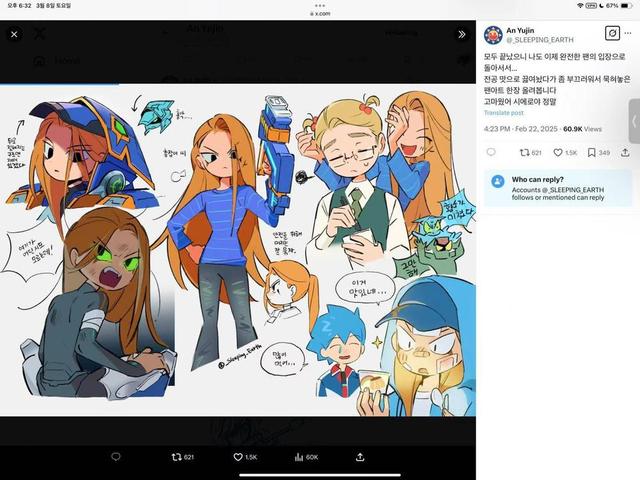The image size is (640, 480).
Task: Open timestamp 4:23 PM Feb 22, 2025
Action: (x=520, y=129)
